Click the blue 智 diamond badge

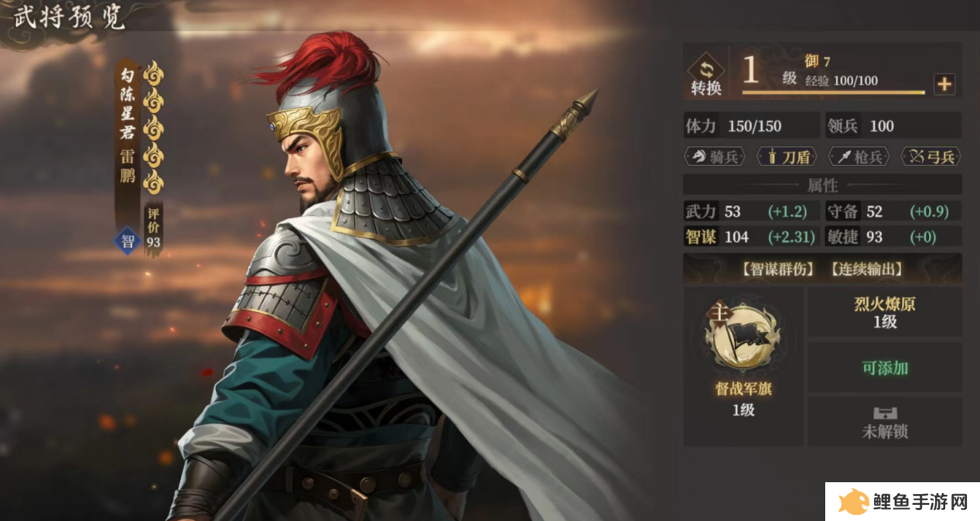coord(128,241)
